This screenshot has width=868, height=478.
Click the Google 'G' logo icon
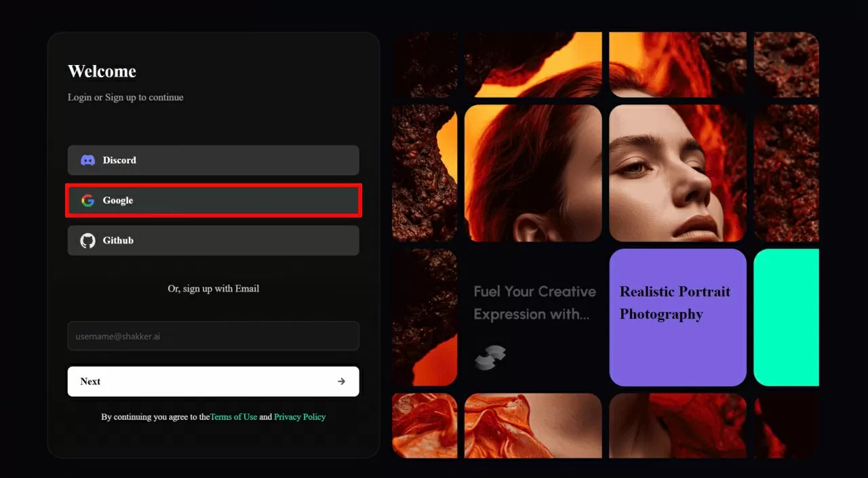[87, 201]
